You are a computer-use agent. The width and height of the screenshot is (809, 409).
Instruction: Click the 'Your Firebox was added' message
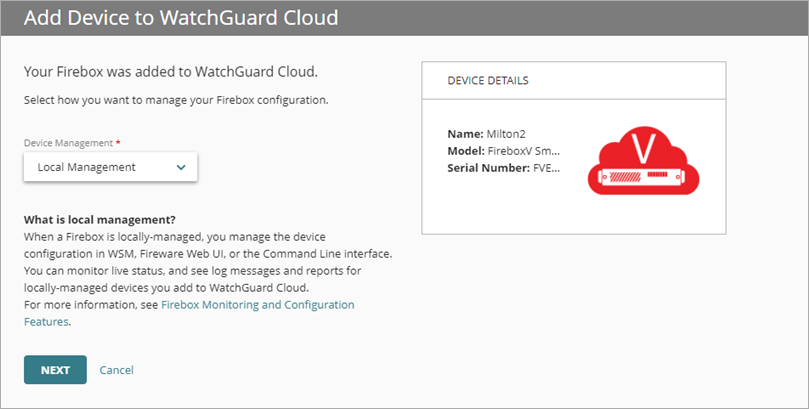177,73
